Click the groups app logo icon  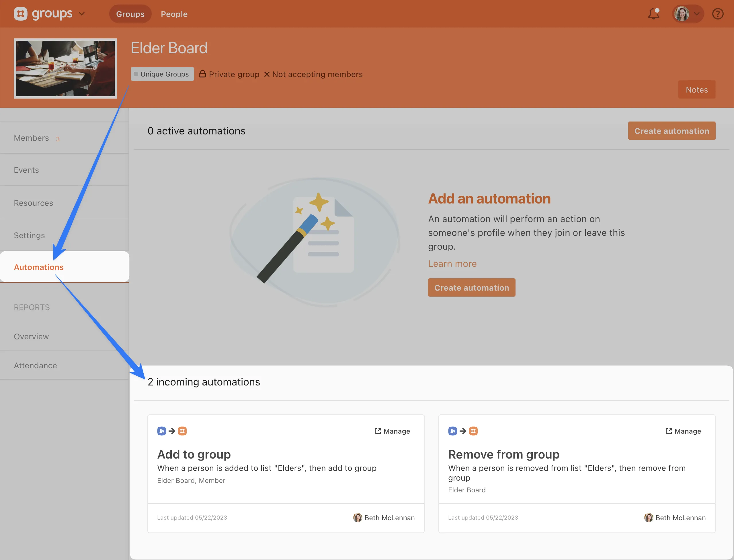tap(20, 14)
